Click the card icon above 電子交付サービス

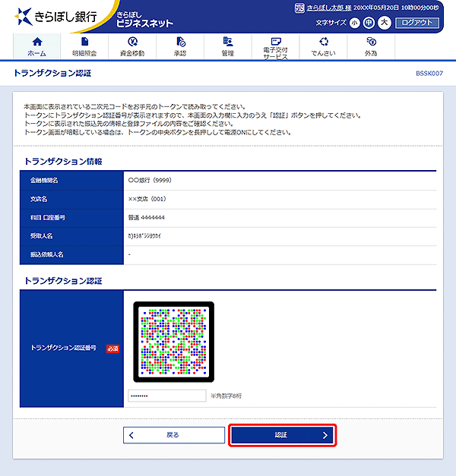pos(276,41)
